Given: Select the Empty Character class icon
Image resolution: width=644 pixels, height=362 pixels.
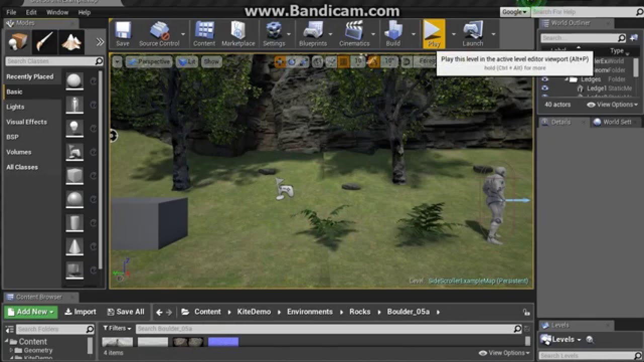Looking at the screenshot, I should pos(74,105).
